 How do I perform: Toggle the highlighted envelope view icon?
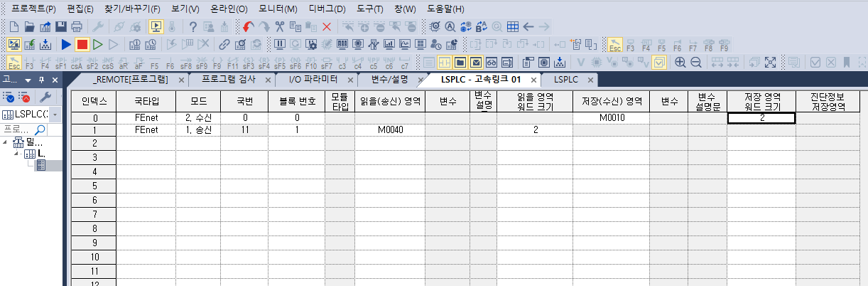pos(477,62)
